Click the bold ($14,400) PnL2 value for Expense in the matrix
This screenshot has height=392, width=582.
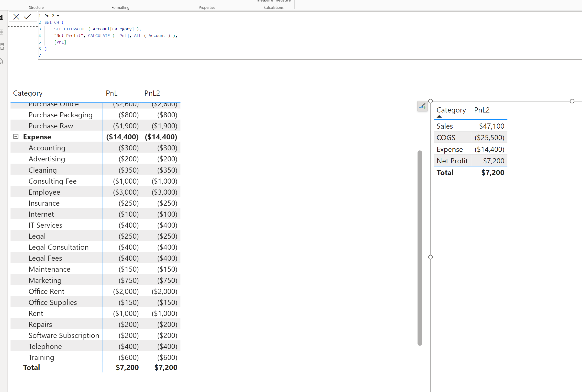(x=161, y=137)
